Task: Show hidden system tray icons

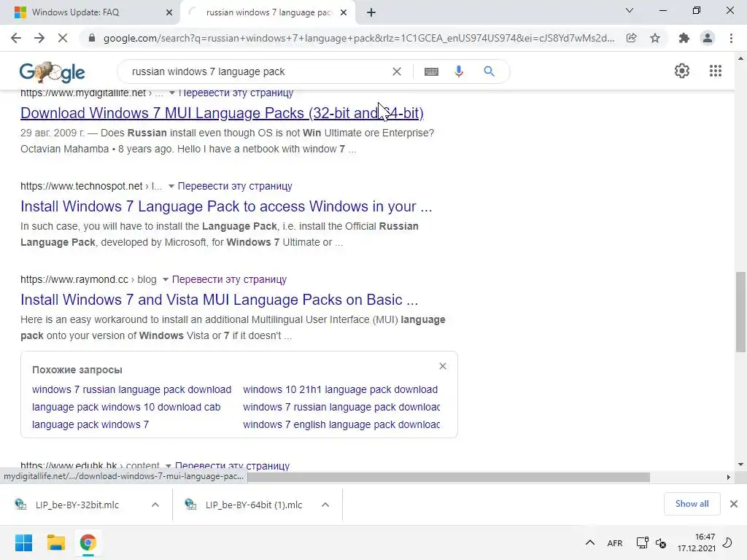Action: coord(589,542)
